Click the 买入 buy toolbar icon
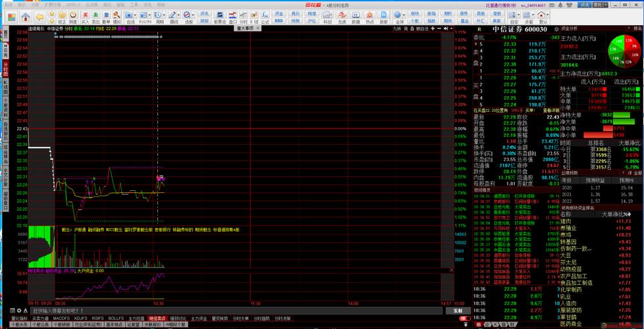The image size is (644, 329). [85, 17]
